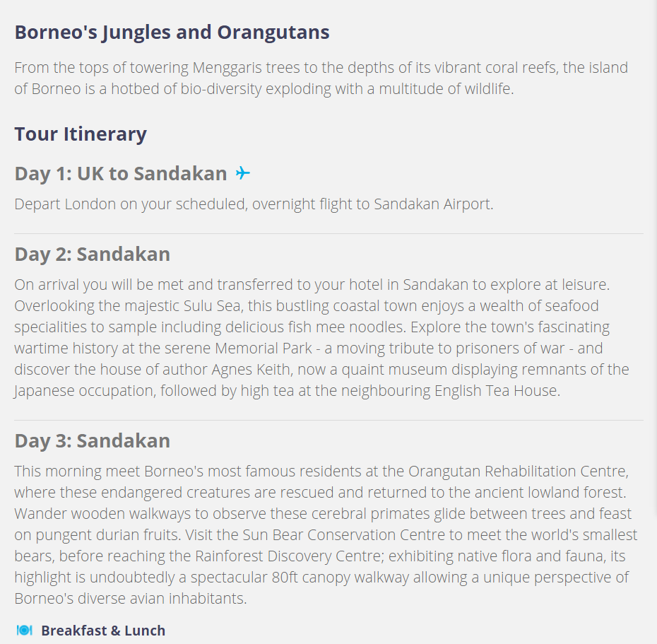The height and width of the screenshot is (644, 657).
Task: Click the words Orangutan Rehabilitation Centre
Action: (519, 472)
